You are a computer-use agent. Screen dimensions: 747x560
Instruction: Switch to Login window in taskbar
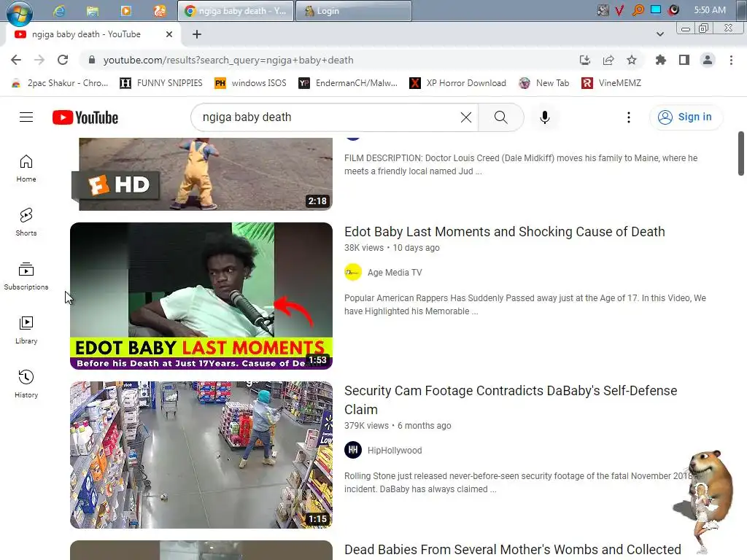354,10
